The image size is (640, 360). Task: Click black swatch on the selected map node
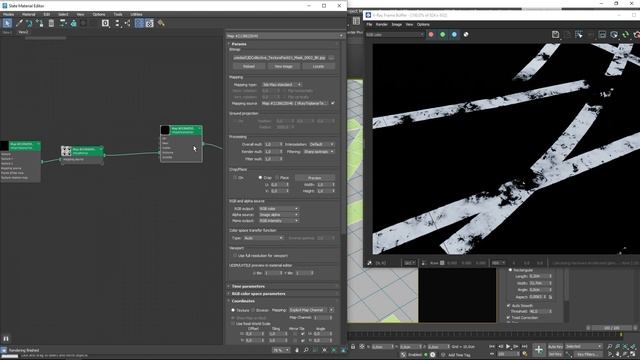(165, 130)
